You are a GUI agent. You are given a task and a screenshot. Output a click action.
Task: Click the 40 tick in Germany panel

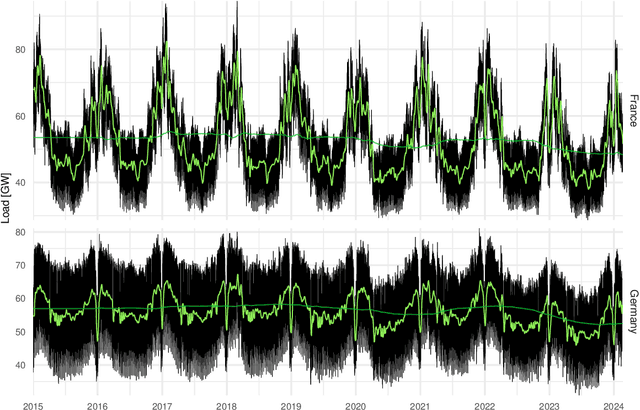click(22, 365)
